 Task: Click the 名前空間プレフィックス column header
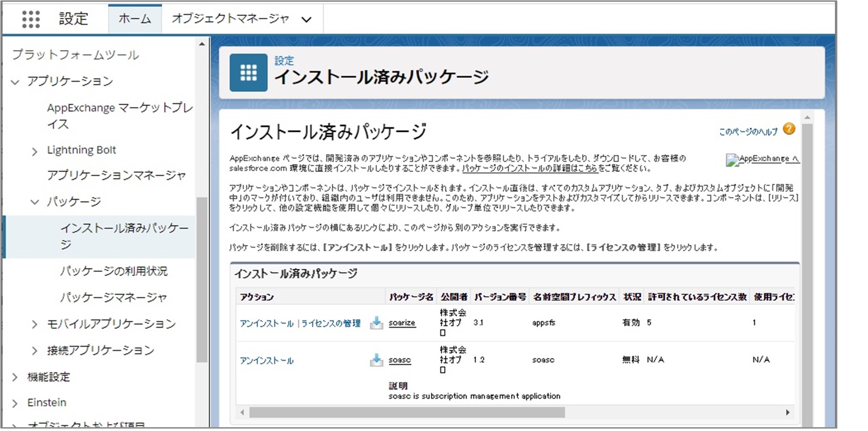[575, 297]
